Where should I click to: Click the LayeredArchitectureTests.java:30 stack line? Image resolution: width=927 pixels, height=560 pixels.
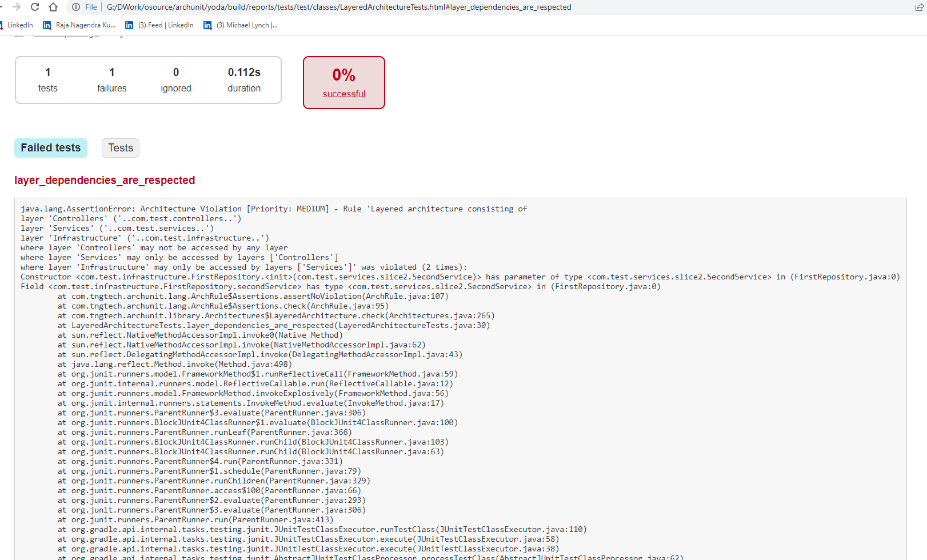click(274, 325)
